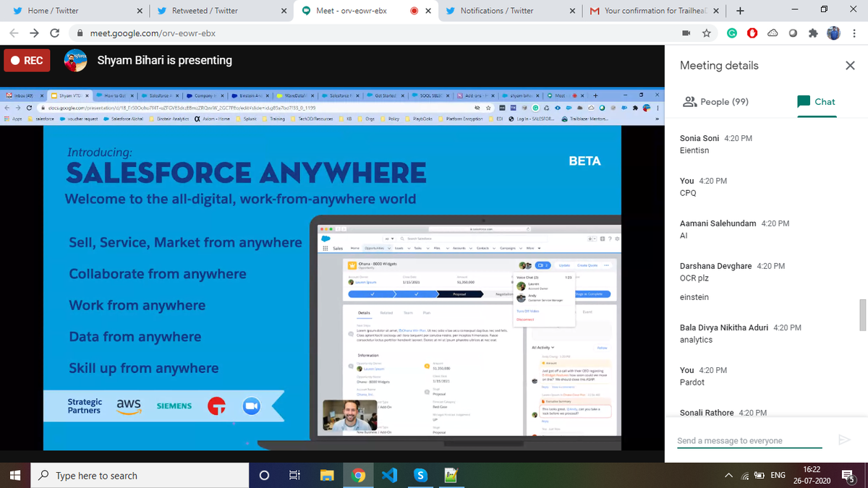
Task: Open the red stop-hand AdBlock extension
Action: [752, 33]
